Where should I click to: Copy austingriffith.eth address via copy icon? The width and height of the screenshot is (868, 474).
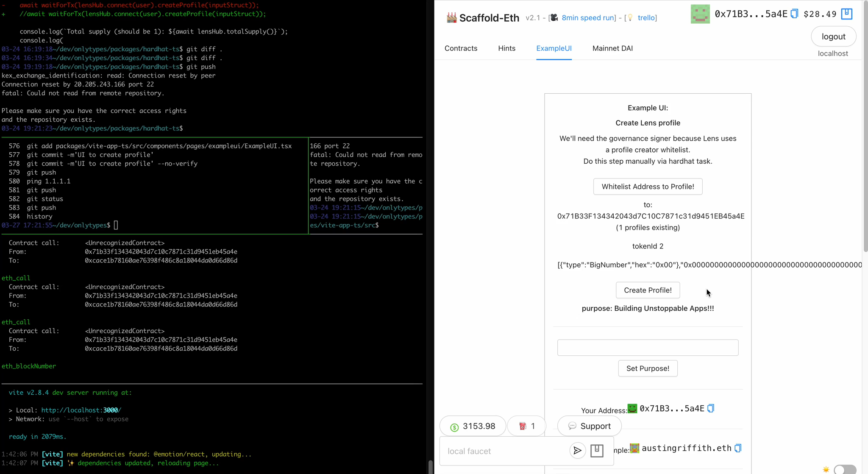pos(738,448)
